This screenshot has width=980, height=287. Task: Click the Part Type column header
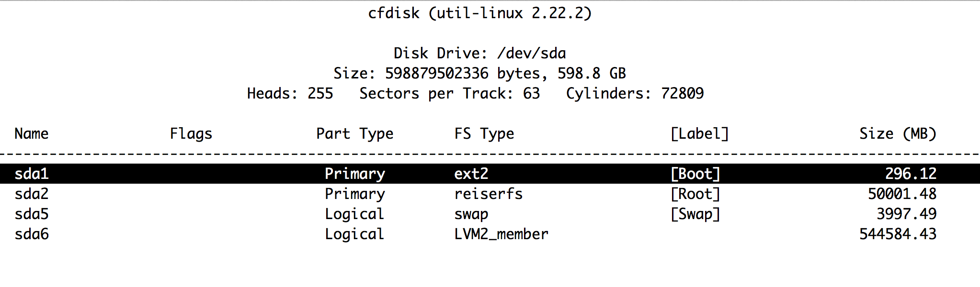click(354, 133)
